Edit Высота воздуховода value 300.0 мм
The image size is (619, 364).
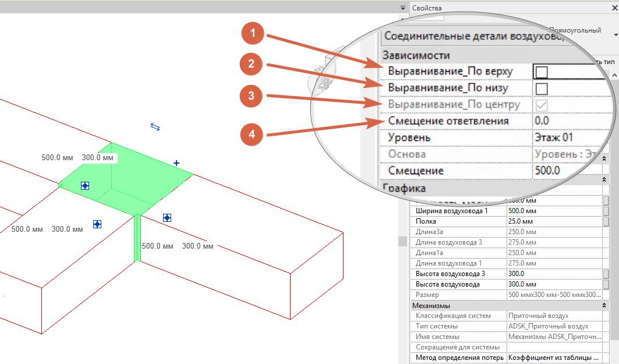(x=554, y=284)
